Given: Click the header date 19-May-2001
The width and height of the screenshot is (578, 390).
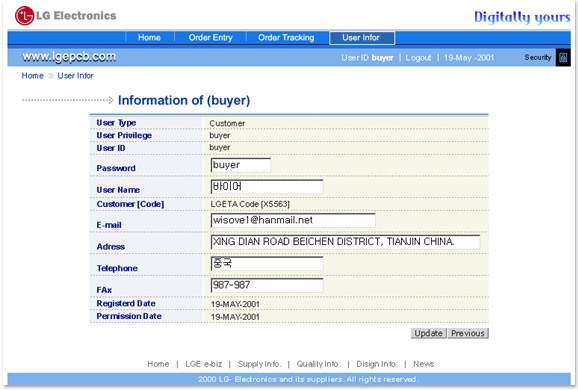Looking at the screenshot, I should click(469, 58).
